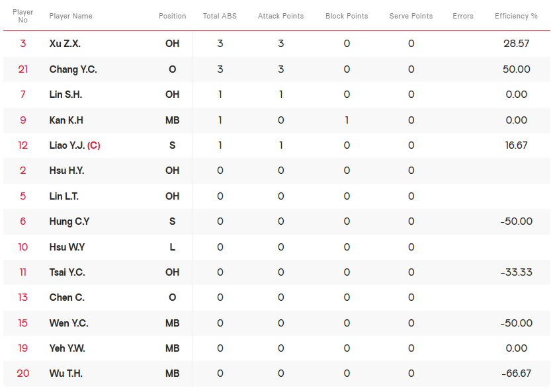Select player Tsai Y.C. name
The height and width of the screenshot is (392, 555).
tap(67, 272)
